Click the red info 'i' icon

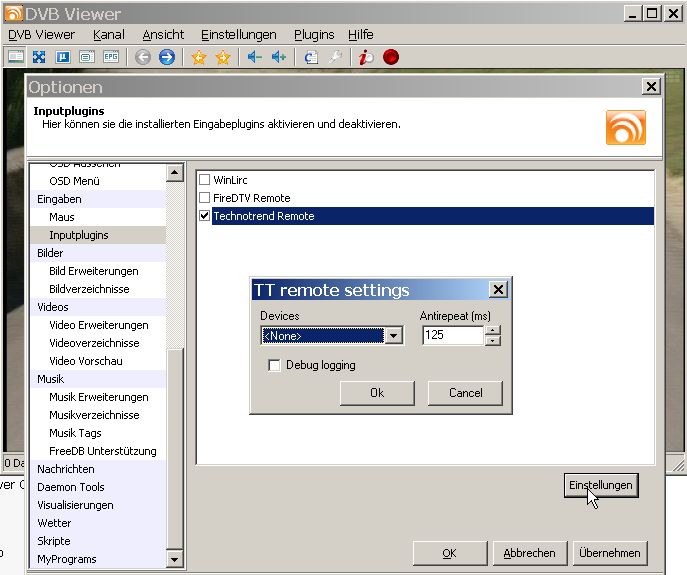[366, 57]
